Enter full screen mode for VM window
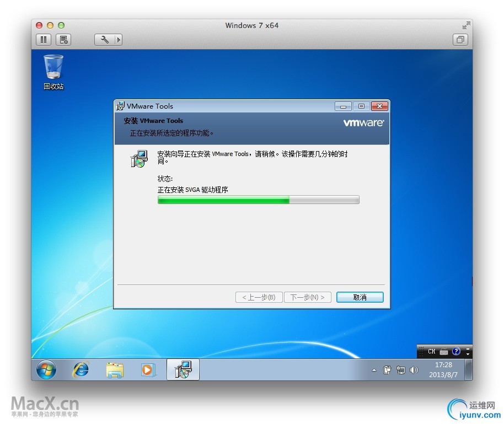504x424 pixels. tap(466, 25)
